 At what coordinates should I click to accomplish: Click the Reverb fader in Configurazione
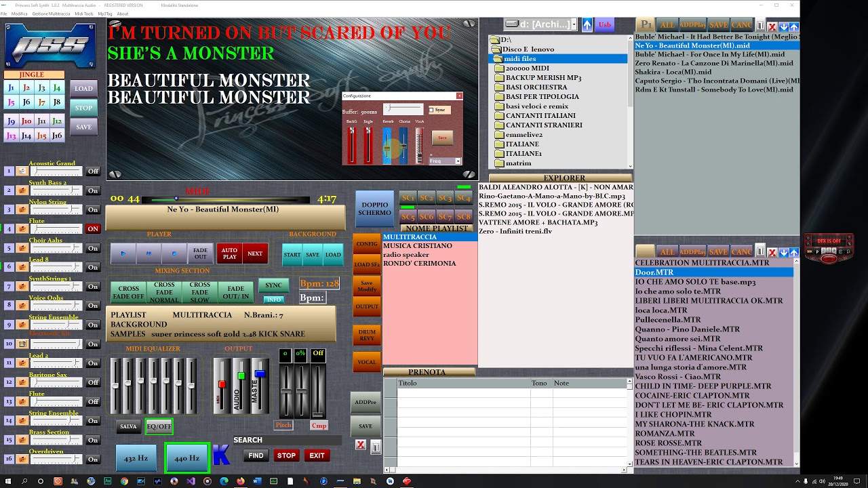click(387, 145)
